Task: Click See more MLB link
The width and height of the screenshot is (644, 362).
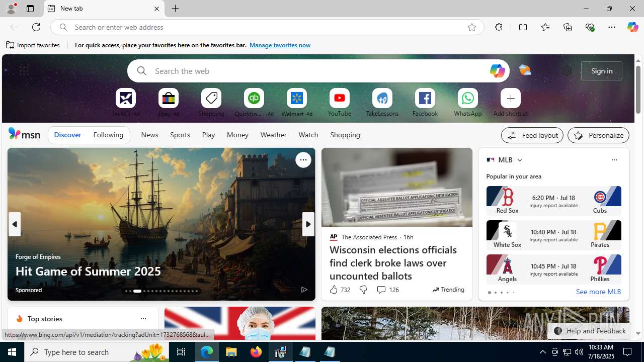Action: 598,292
